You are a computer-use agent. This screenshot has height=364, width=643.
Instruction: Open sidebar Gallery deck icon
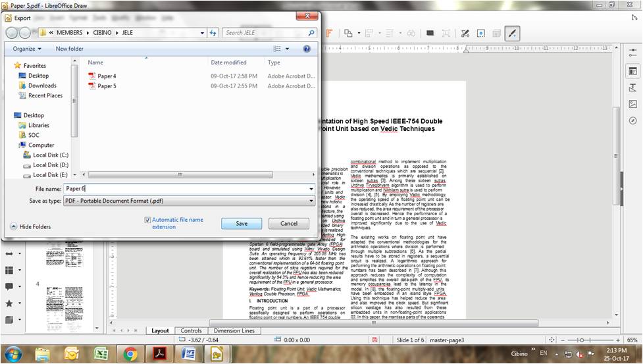pos(632,104)
